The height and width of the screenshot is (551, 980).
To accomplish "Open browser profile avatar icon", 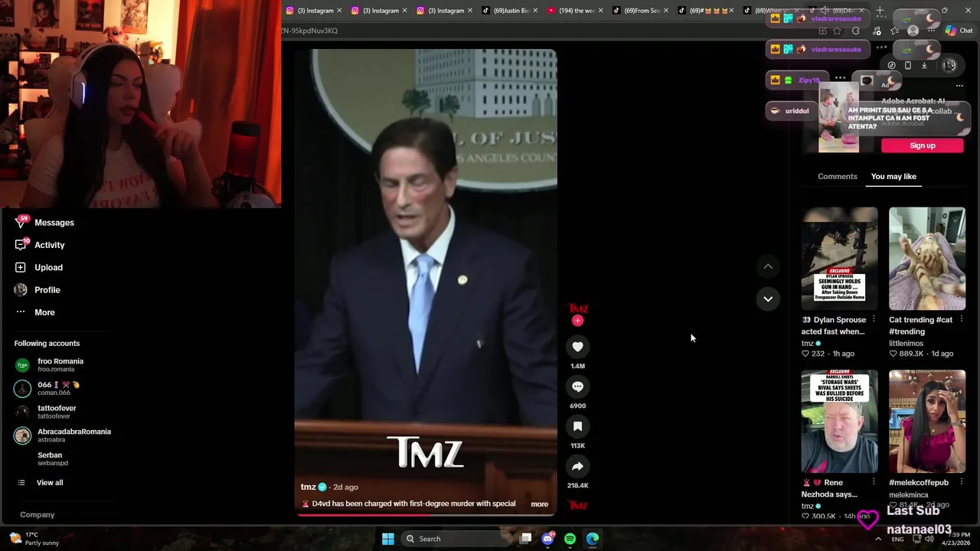I will (913, 31).
